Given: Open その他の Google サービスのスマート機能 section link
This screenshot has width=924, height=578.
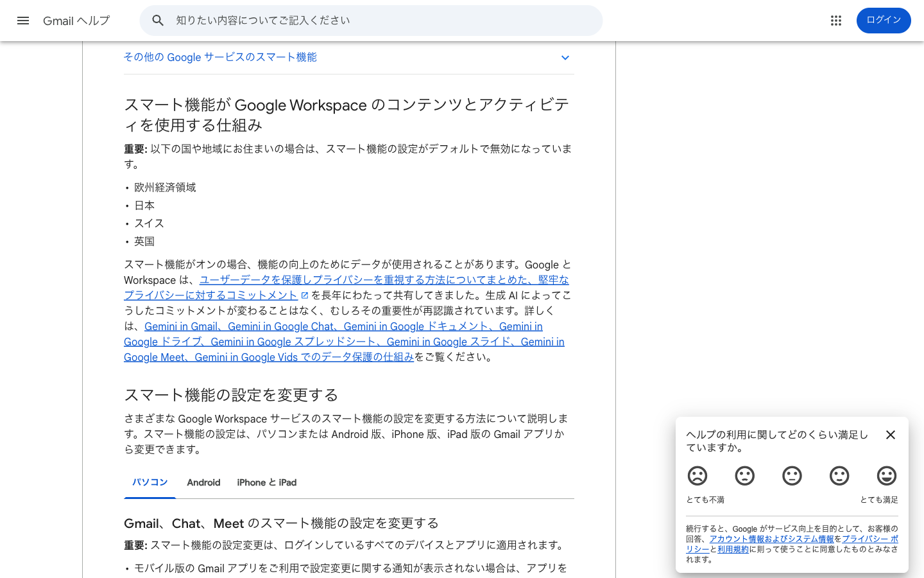Looking at the screenshot, I should (x=220, y=57).
